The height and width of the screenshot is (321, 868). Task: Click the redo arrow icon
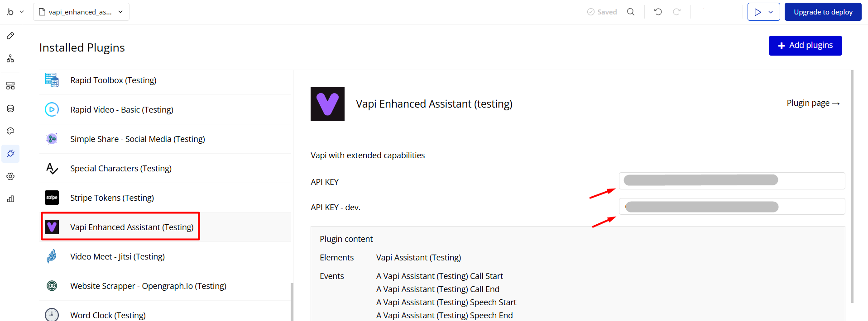pyautogui.click(x=677, y=12)
